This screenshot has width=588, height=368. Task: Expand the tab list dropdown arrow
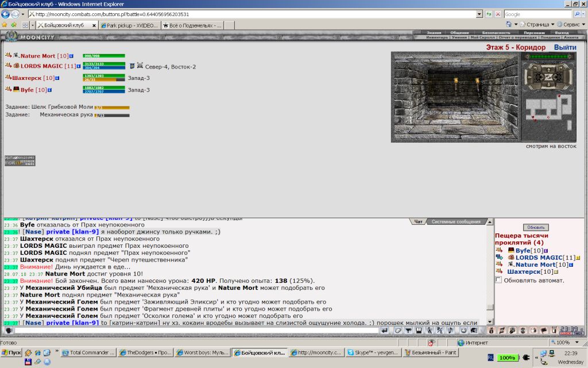coord(33,25)
